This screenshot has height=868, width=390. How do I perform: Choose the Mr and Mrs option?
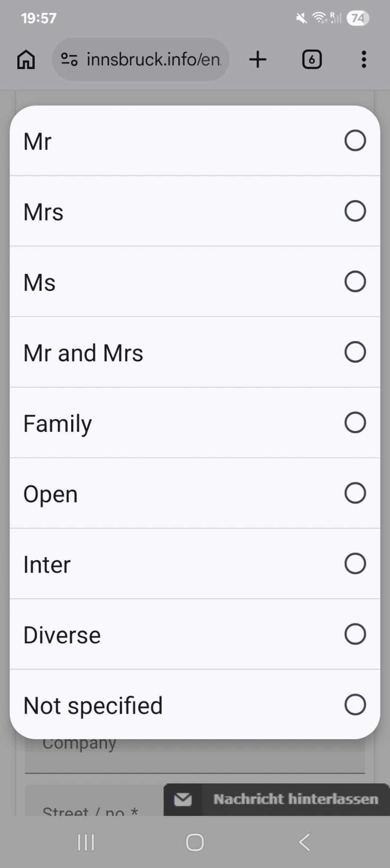pos(355,352)
